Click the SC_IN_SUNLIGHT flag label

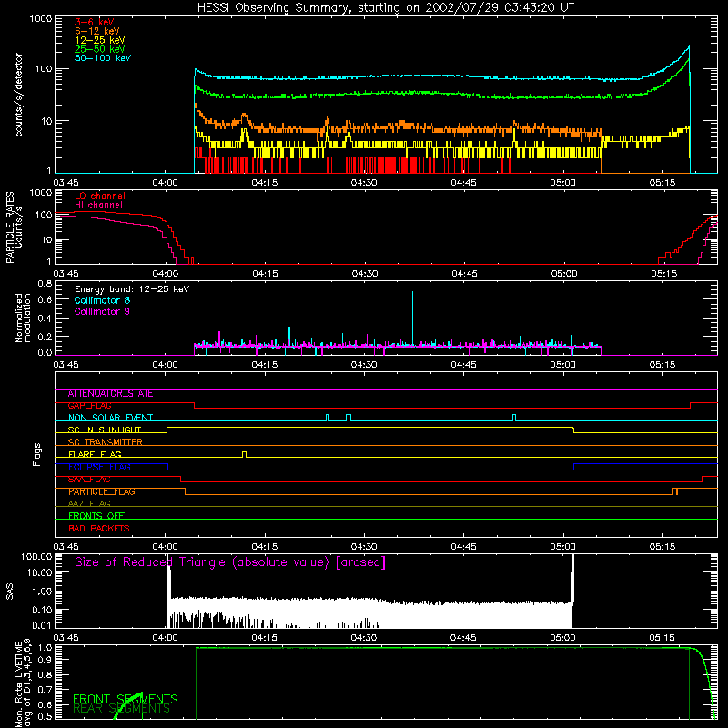tap(105, 430)
